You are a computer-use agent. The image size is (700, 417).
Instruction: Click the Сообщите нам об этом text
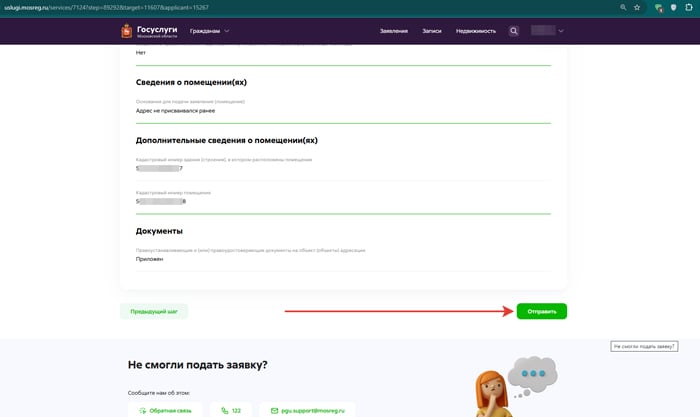point(159,393)
